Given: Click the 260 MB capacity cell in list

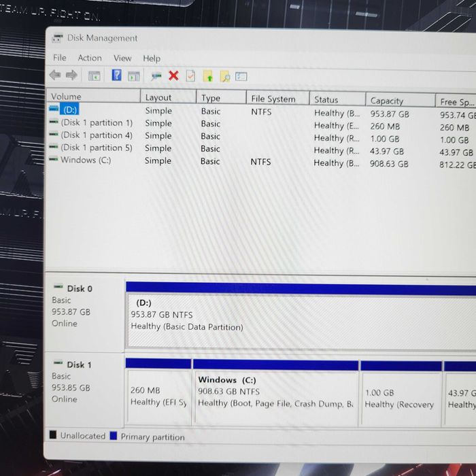Looking at the screenshot, I should click(x=385, y=126).
